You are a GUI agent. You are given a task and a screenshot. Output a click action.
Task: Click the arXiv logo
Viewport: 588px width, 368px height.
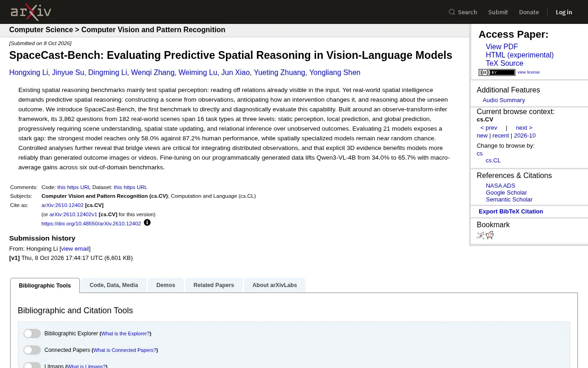click(31, 12)
